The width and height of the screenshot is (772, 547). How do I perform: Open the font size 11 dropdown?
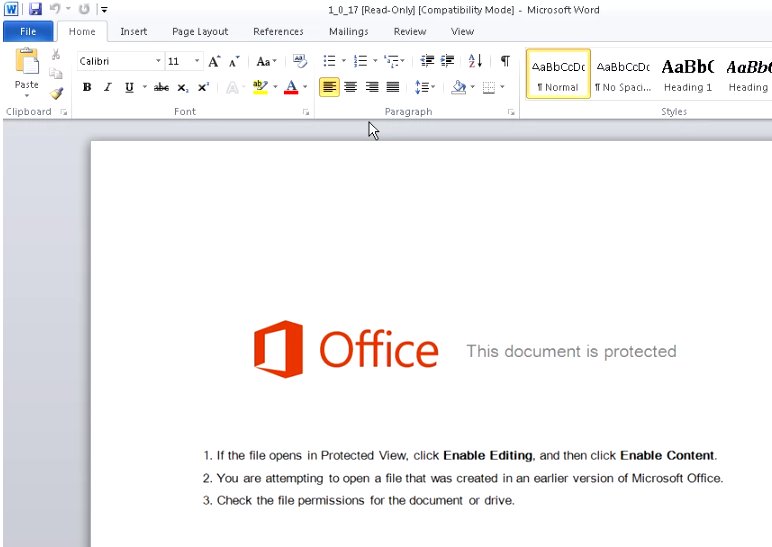[x=196, y=61]
